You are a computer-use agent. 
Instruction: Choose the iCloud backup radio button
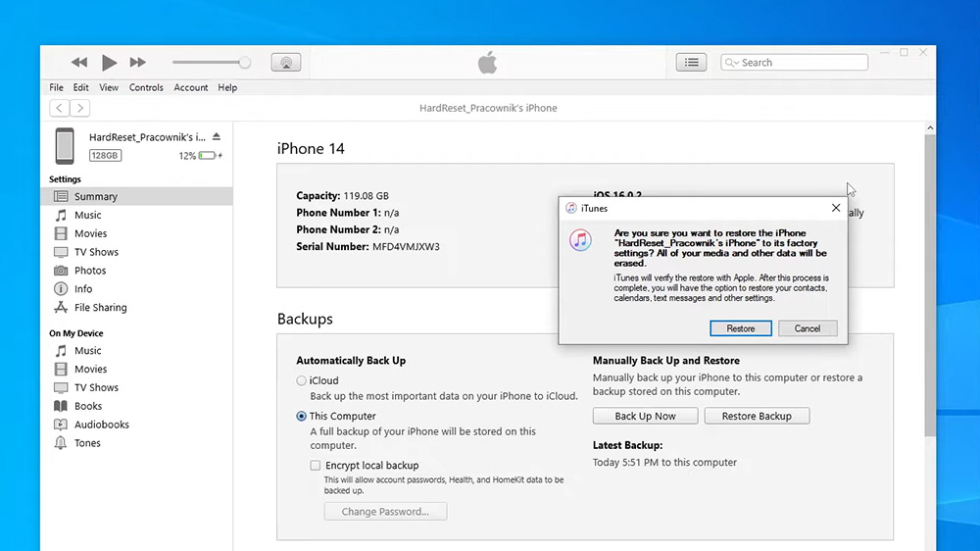click(301, 380)
